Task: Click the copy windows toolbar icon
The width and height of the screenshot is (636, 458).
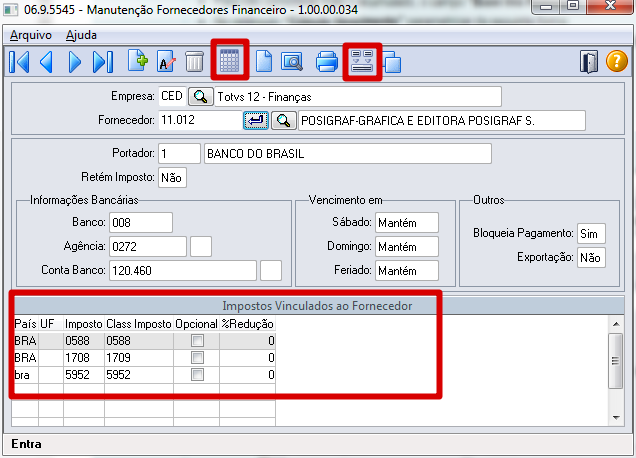Action: 392,62
